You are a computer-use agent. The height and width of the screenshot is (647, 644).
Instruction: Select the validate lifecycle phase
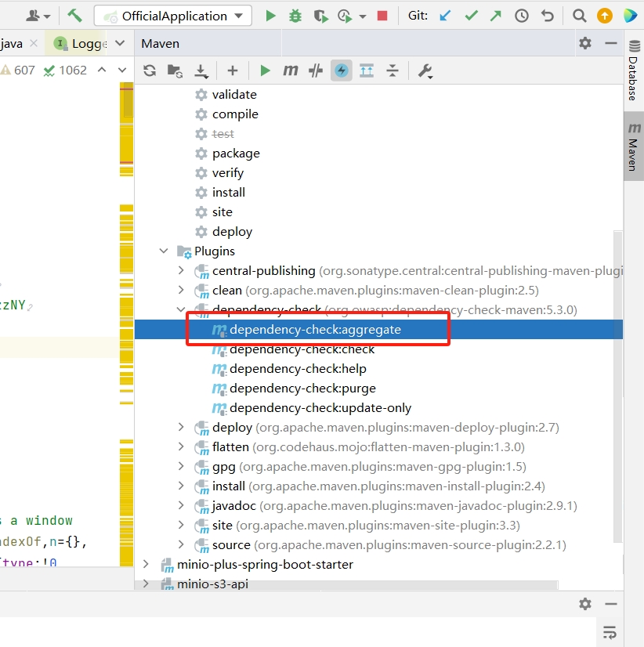coord(234,95)
